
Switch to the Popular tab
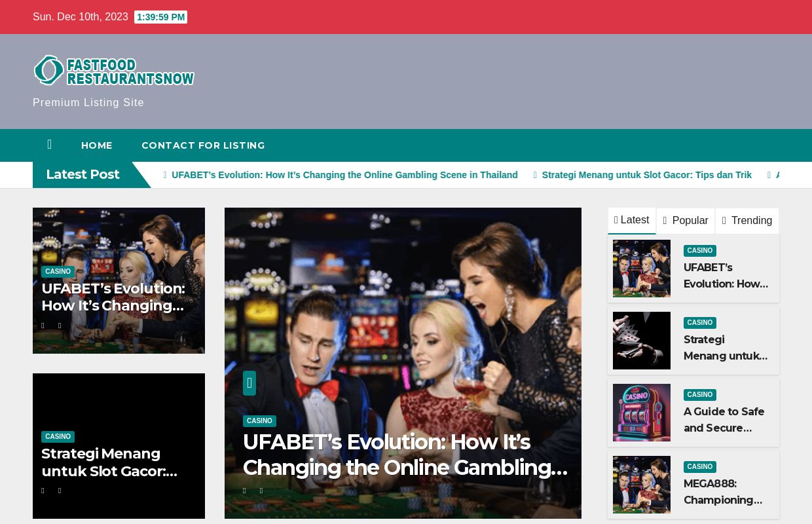tap(686, 221)
